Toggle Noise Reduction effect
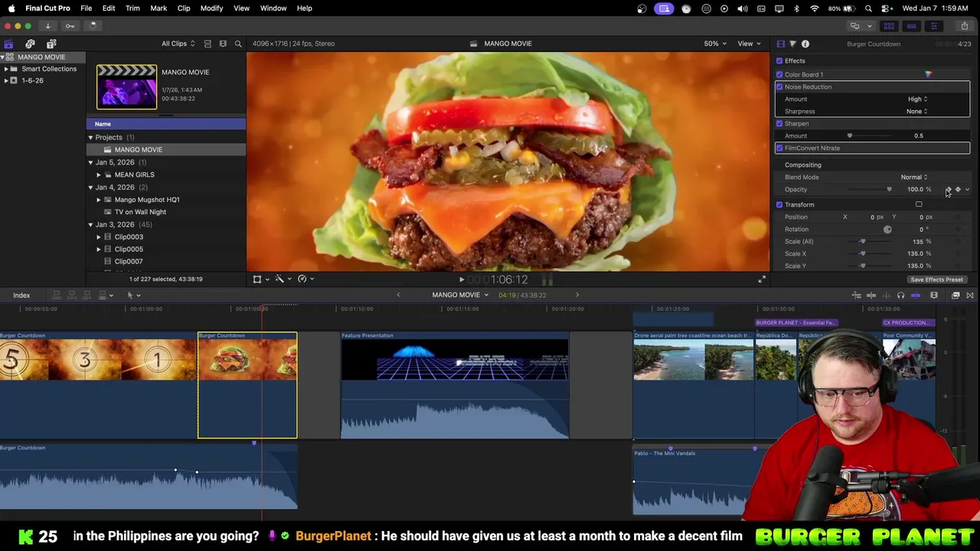 point(779,87)
